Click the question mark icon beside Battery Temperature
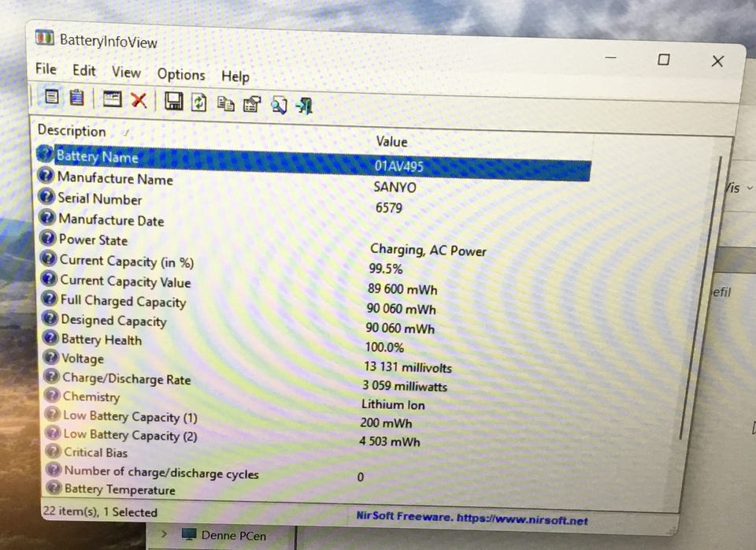Image resolution: width=756 pixels, height=550 pixels. (x=54, y=488)
